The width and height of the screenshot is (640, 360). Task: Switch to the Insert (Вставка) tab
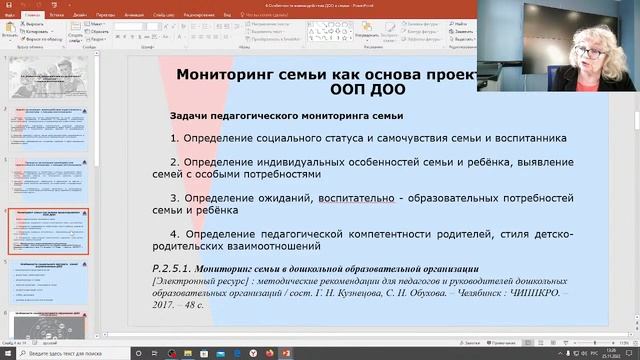[57, 15]
